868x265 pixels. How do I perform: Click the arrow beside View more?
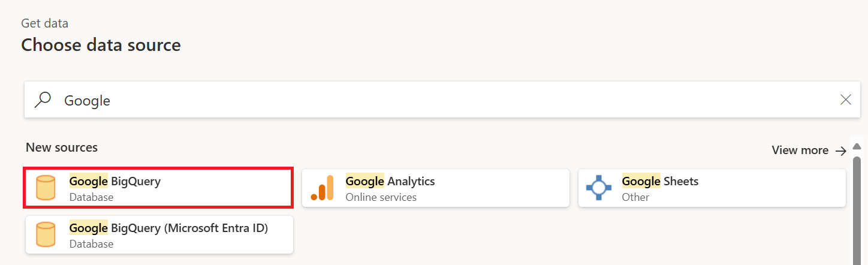840,150
